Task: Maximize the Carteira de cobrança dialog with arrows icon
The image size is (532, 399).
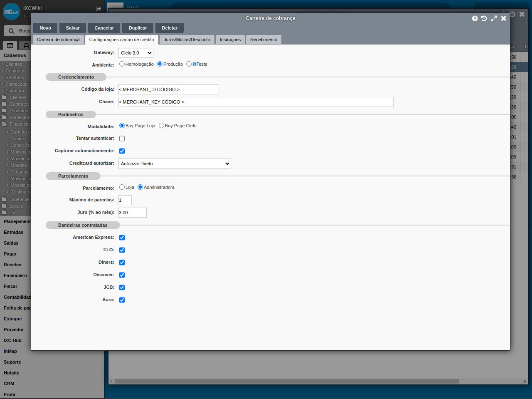Action: (x=494, y=18)
